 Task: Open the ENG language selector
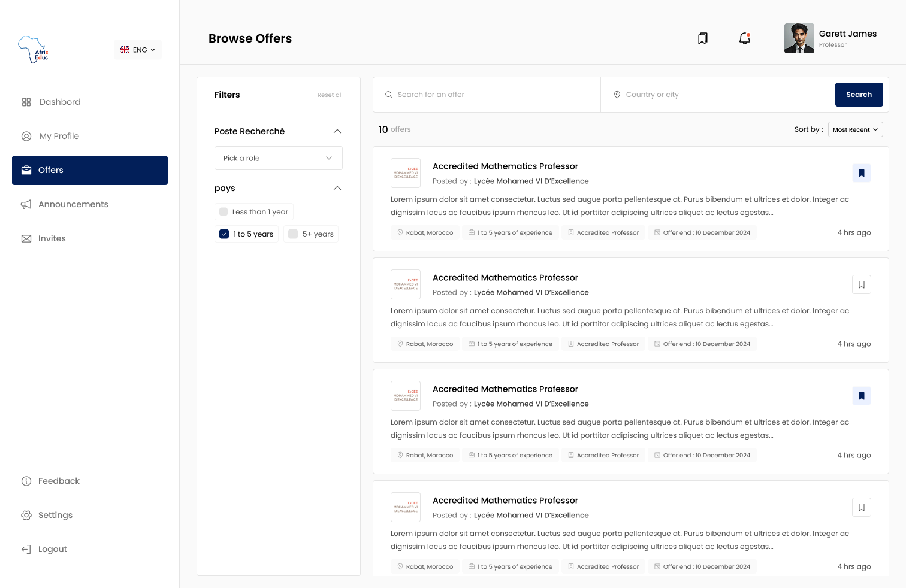(x=138, y=50)
